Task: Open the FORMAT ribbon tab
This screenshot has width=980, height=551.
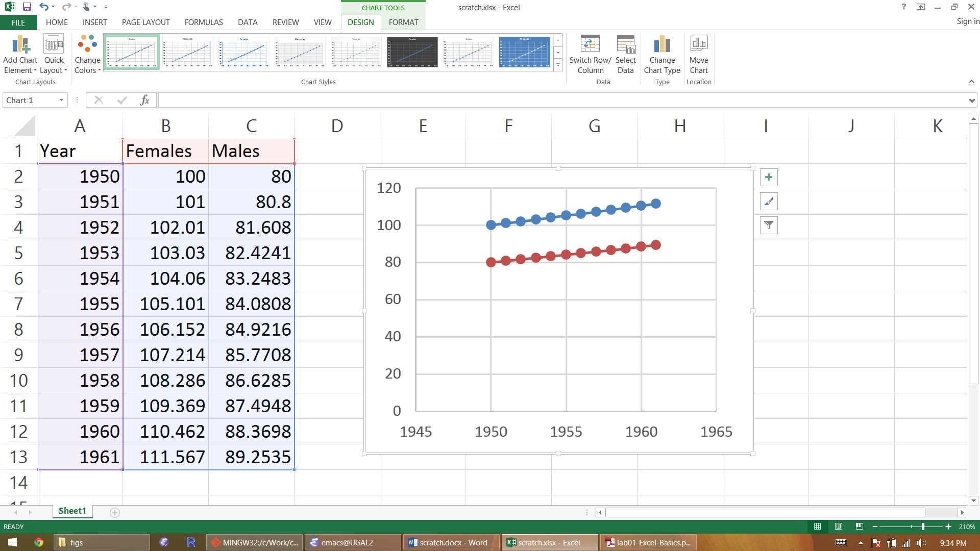Action: (403, 22)
